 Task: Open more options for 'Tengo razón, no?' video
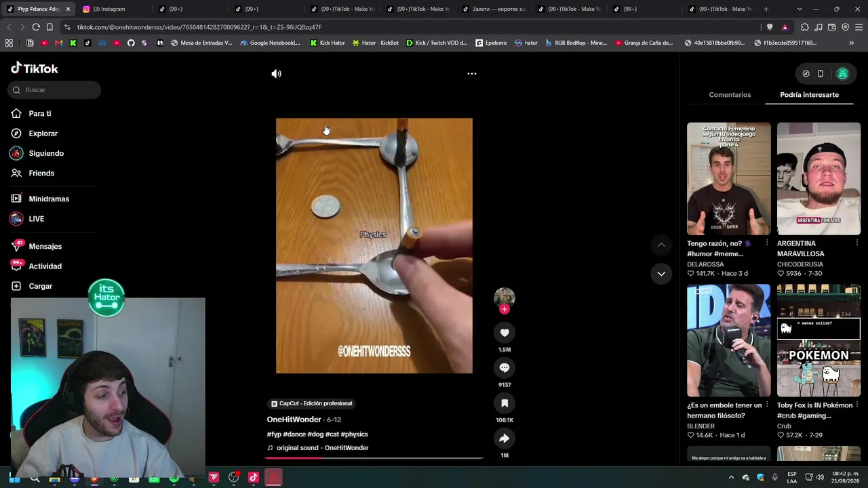(x=767, y=243)
